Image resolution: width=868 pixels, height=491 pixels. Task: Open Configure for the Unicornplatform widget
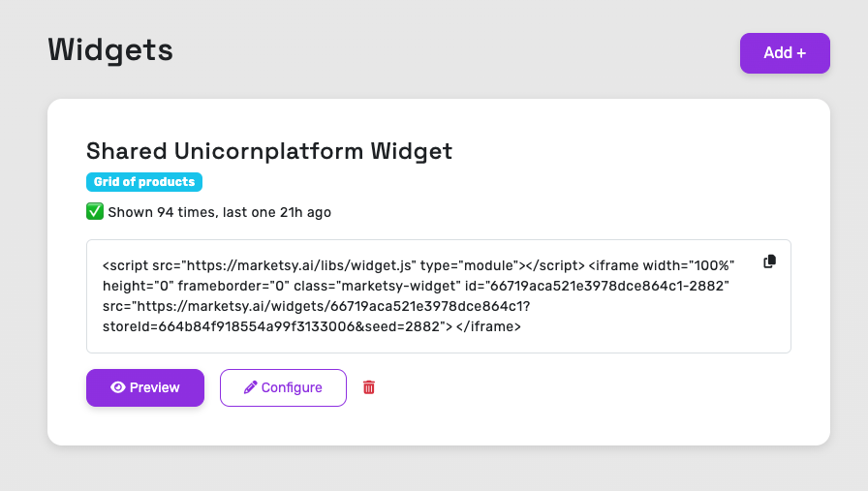(x=283, y=387)
